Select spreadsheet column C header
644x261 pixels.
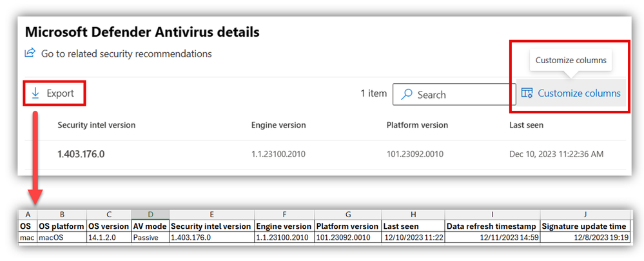click(x=109, y=215)
